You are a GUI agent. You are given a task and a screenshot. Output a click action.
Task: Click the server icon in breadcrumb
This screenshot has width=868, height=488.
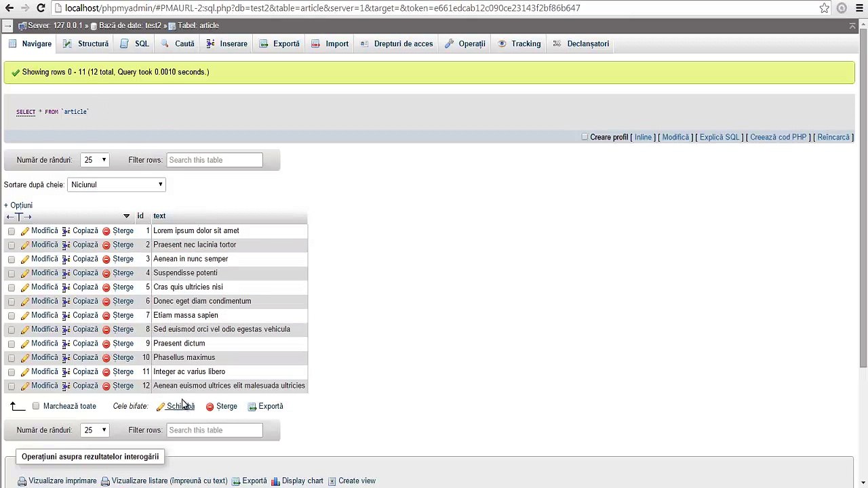[x=22, y=26]
